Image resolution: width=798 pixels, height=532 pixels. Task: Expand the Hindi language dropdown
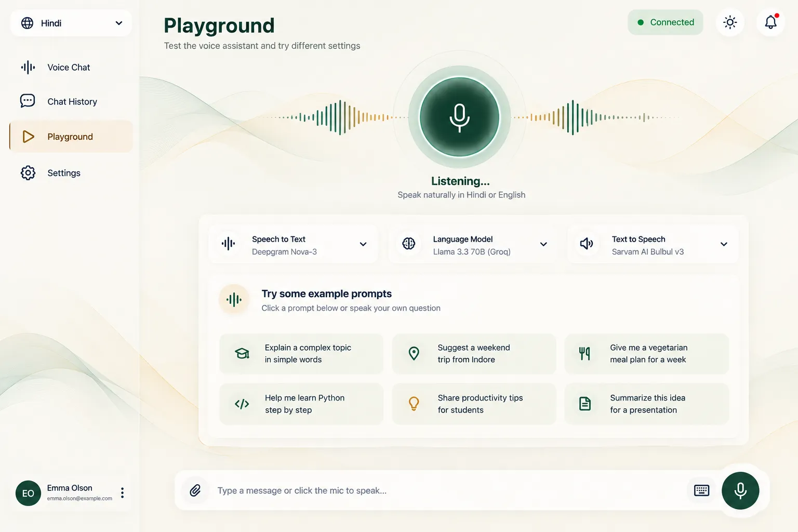[x=71, y=23]
